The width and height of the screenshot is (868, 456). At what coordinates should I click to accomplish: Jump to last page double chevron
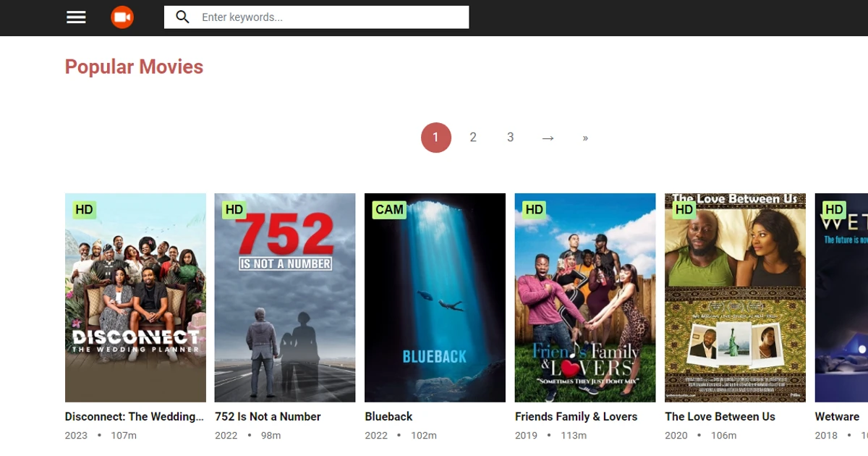click(585, 138)
